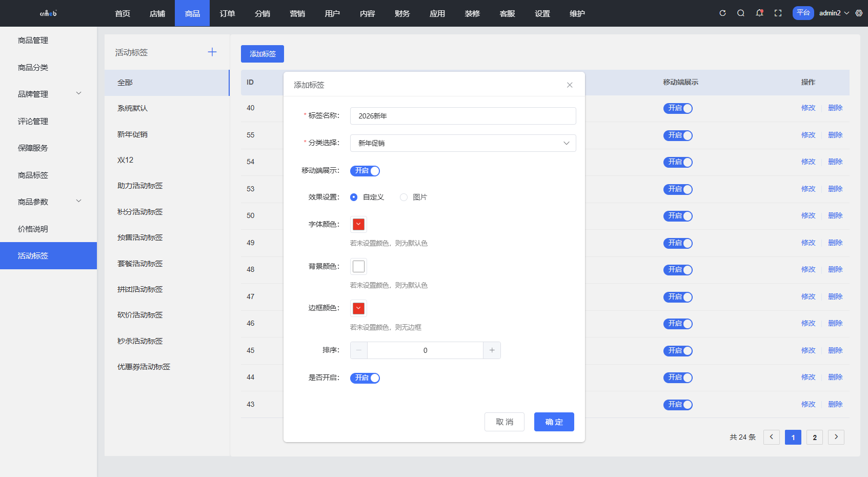
Task: Click the 排序 number input
Action: (x=425, y=350)
